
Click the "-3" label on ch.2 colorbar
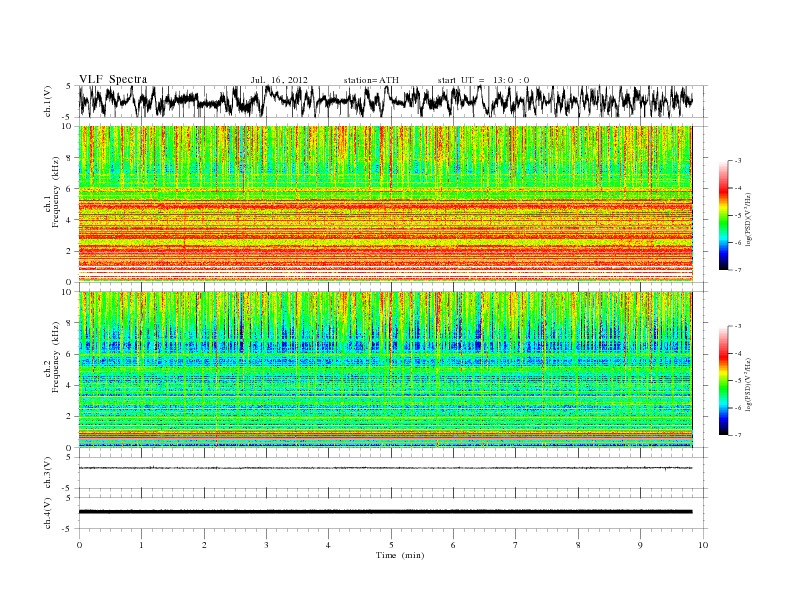coord(737,326)
